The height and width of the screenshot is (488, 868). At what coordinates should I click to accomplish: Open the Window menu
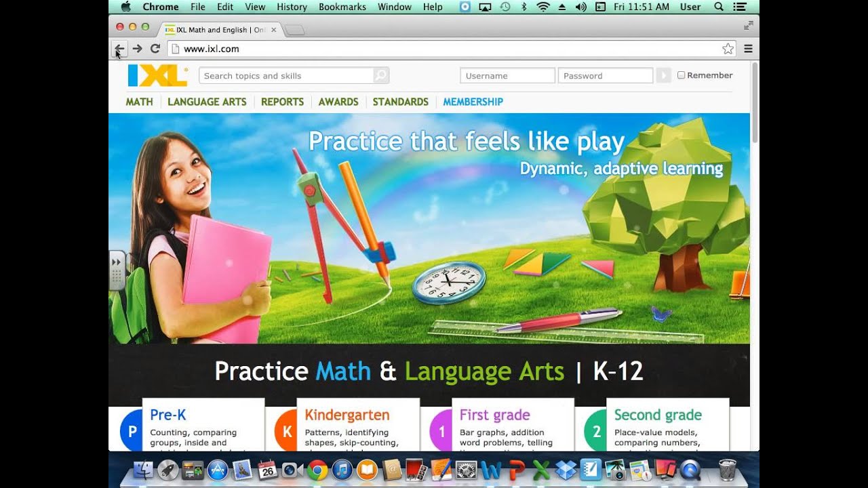pos(395,7)
